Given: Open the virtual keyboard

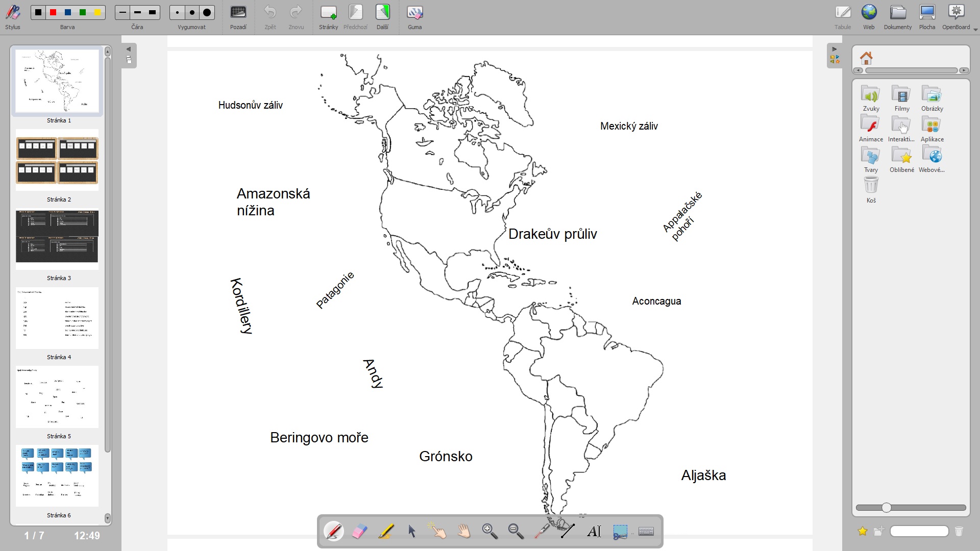Looking at the screenshot, I should coord(647,532).
